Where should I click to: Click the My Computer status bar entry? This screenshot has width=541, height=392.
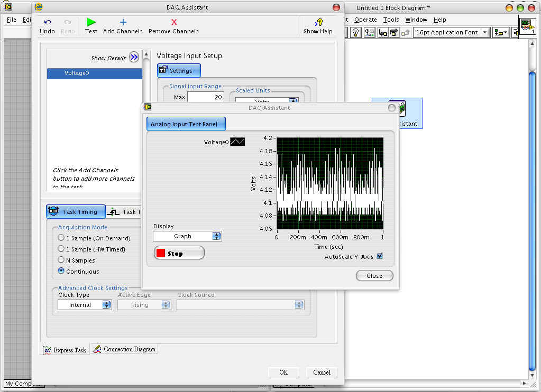click(x=24, y=384)
